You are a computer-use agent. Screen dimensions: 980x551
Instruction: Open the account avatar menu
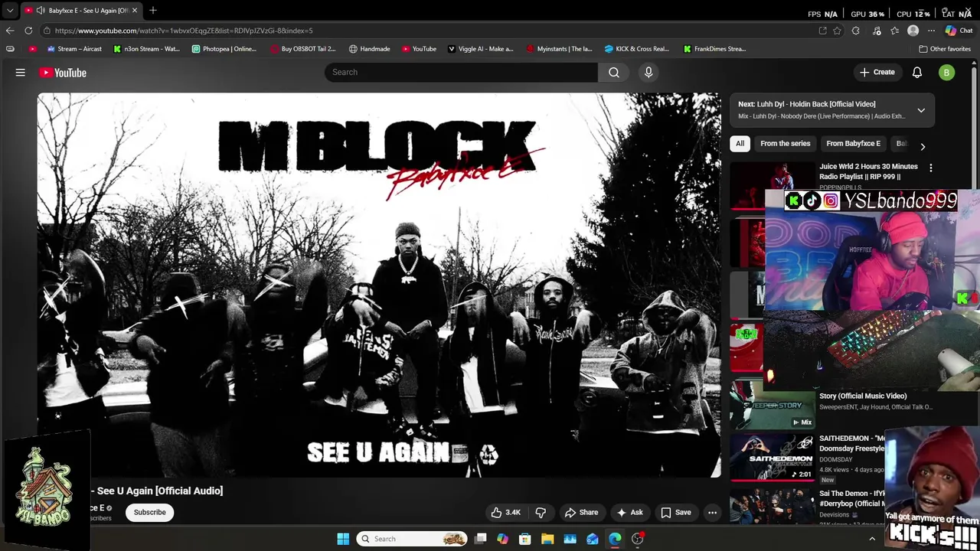click(947, 73)
